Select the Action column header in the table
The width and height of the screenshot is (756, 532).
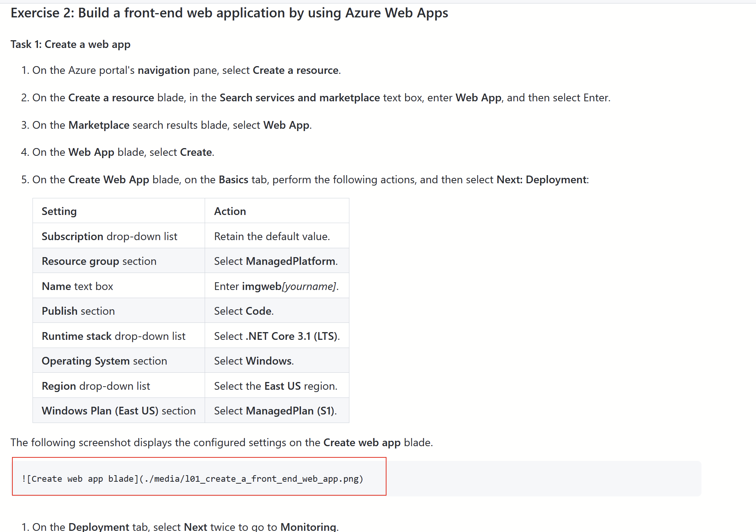[x=229, y=211]
